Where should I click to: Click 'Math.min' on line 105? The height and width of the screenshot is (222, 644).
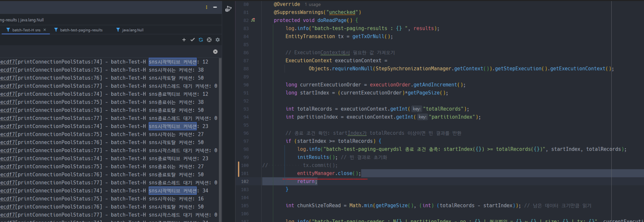click(361, 206)
